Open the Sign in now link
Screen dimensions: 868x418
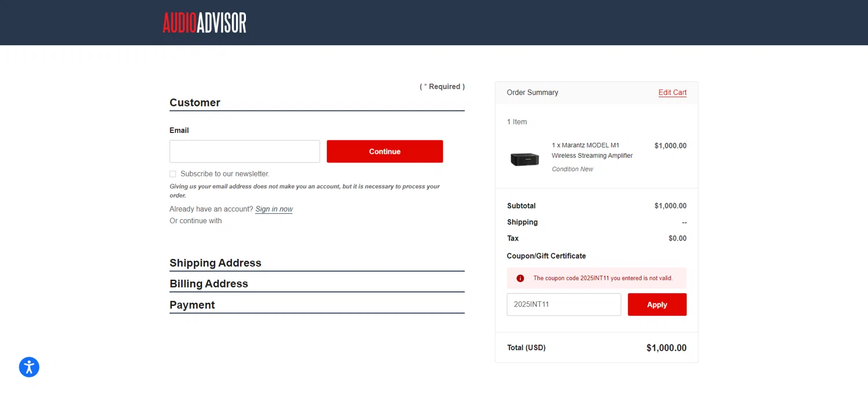(274, 209)
